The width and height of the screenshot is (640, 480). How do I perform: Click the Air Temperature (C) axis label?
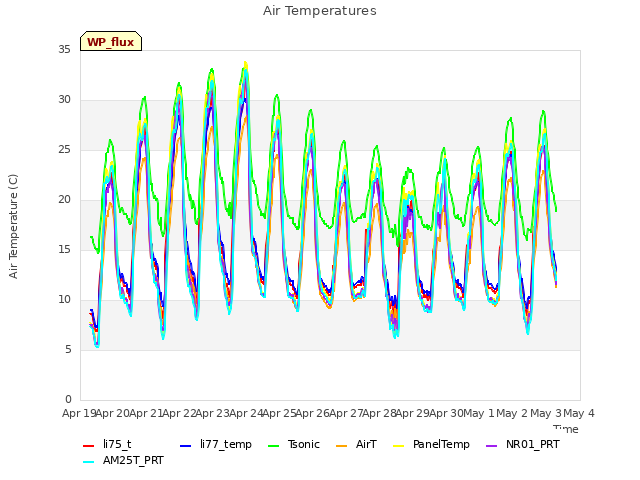click(13, 227)
